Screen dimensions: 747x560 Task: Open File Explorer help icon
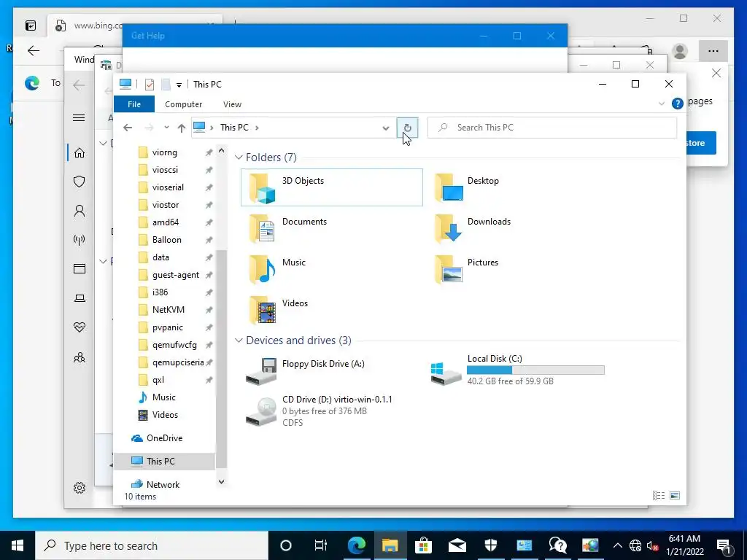[x=677, y=104]
